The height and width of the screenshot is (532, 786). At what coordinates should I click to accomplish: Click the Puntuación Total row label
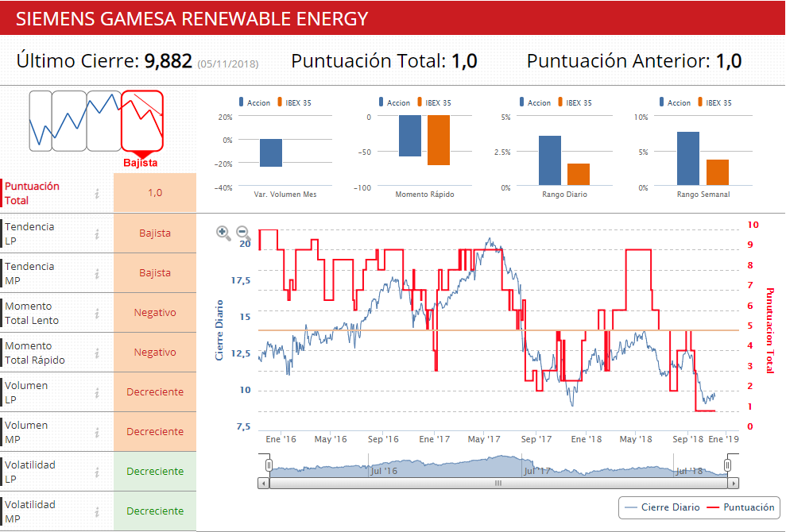32,194
